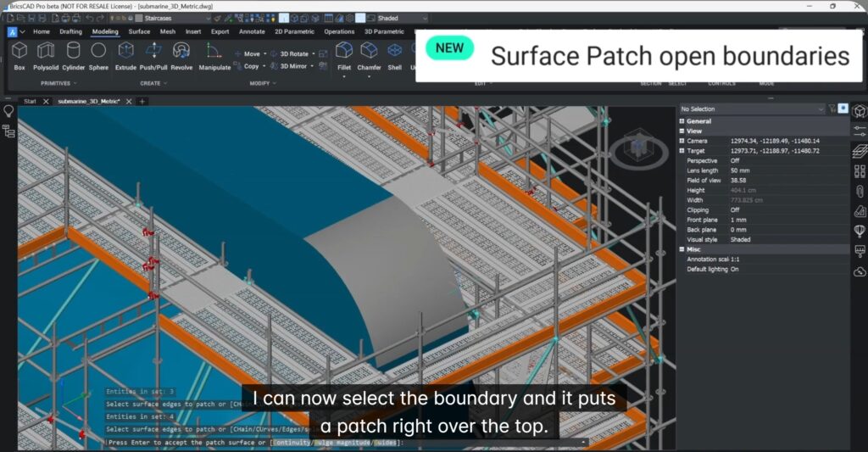Click the Copy tool
Screen dimensions: 868x452
[x=247, y=66]
